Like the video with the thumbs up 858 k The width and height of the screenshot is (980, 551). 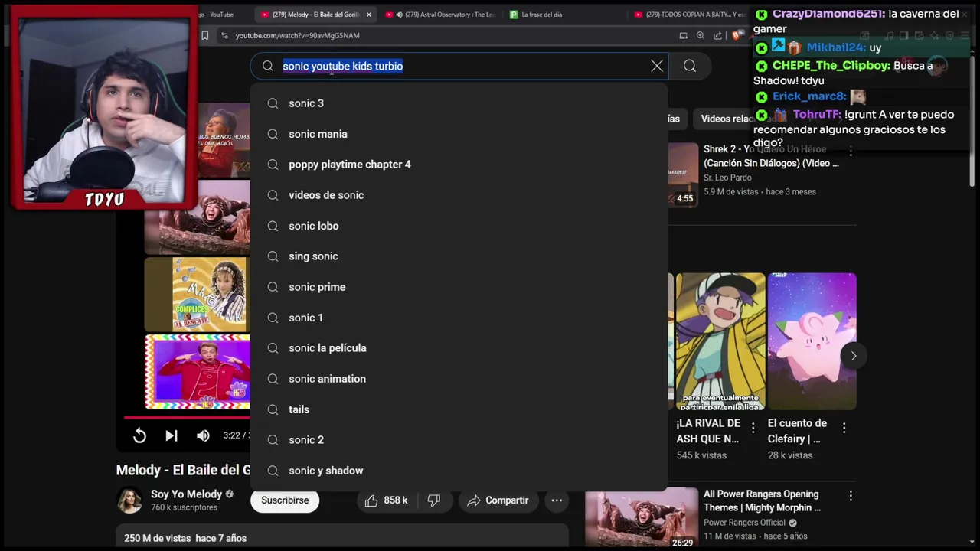pyautogui.click(x=387, y=500)
